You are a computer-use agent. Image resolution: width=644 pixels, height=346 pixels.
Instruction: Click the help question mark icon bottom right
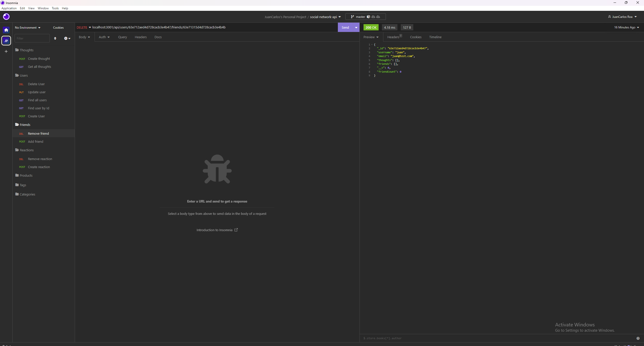[x=638, y=338]
